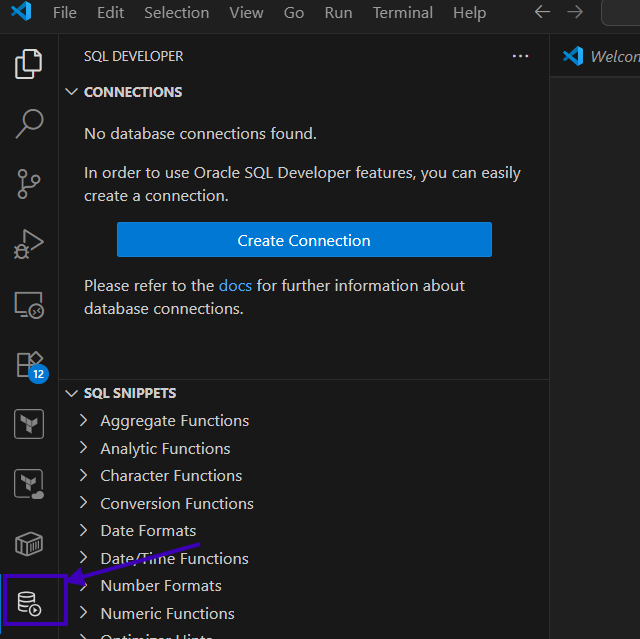Screen dimensions: 640x639
Task: Follow the docs link
Action: point(235,286)
